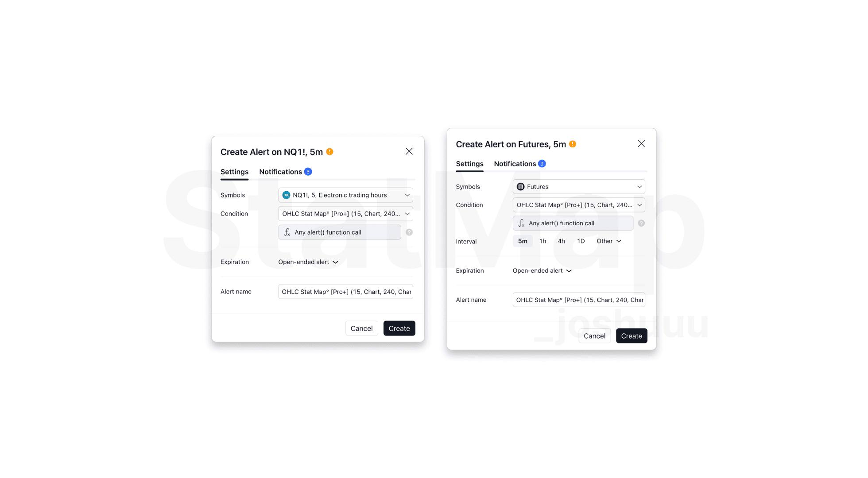The height and width of the screenshot is (478, 868).
Task: Click the function call icon in left dialog
Action: pos(287,232)
